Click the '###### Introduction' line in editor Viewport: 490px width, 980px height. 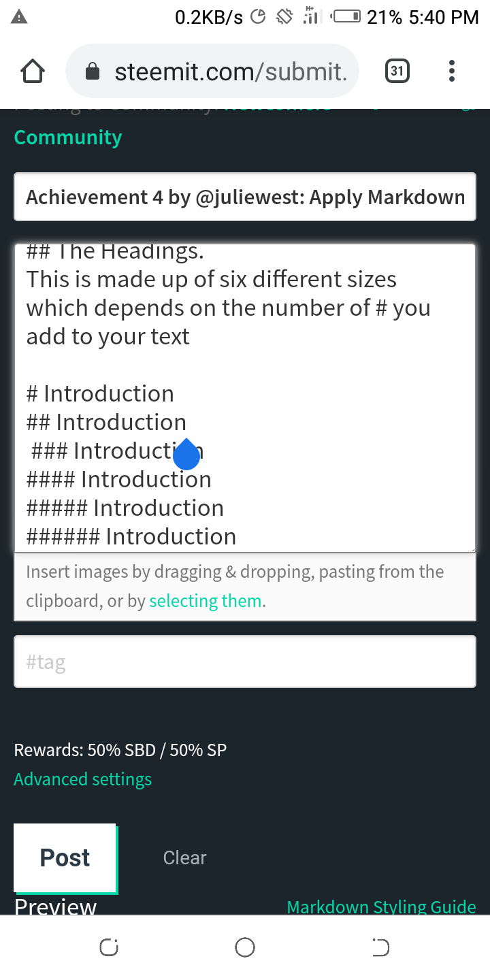click(131, 536)
